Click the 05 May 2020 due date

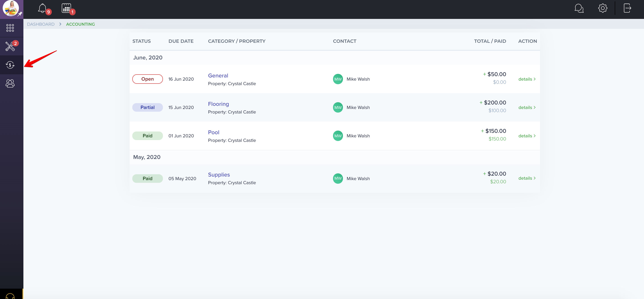click(x=182, y=179)
